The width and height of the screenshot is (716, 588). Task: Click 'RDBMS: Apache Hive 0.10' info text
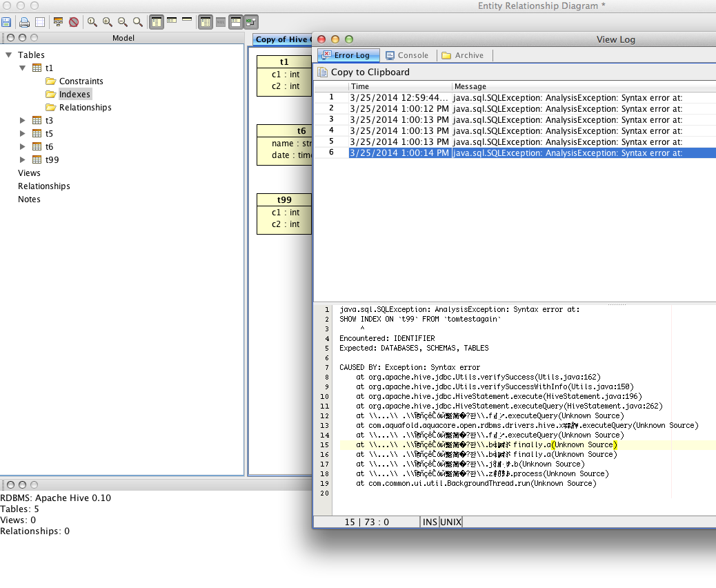[56, 498]
